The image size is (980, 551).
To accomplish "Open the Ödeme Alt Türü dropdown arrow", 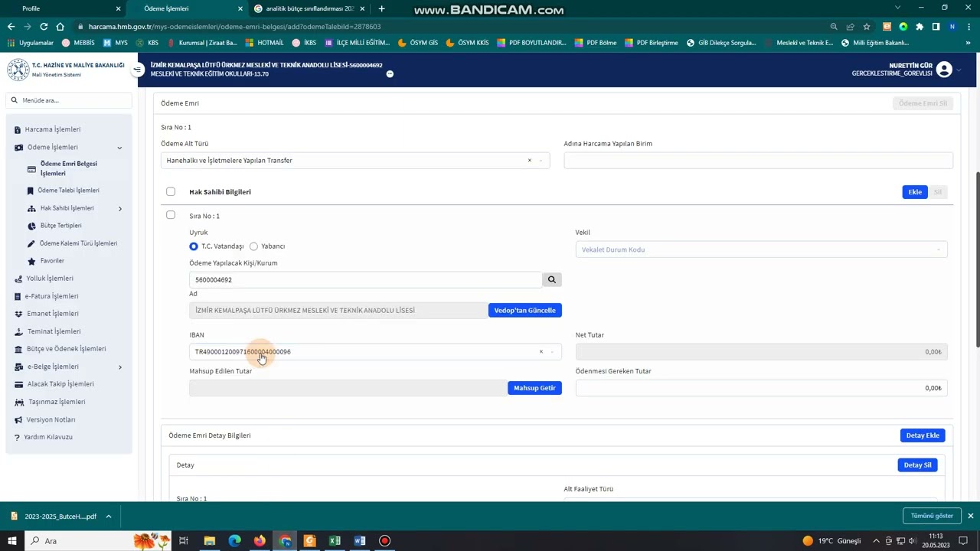I will (x=541, y=161).
